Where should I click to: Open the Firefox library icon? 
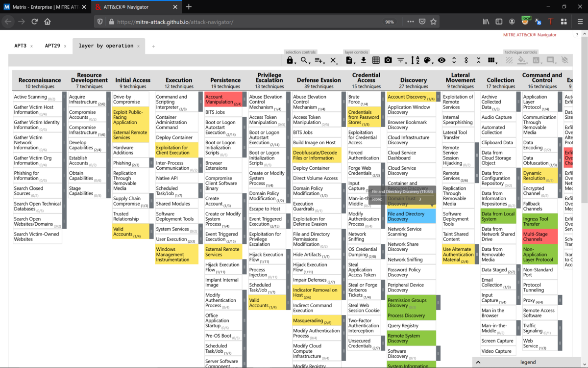pyautogui.click(x=486, y=22)
